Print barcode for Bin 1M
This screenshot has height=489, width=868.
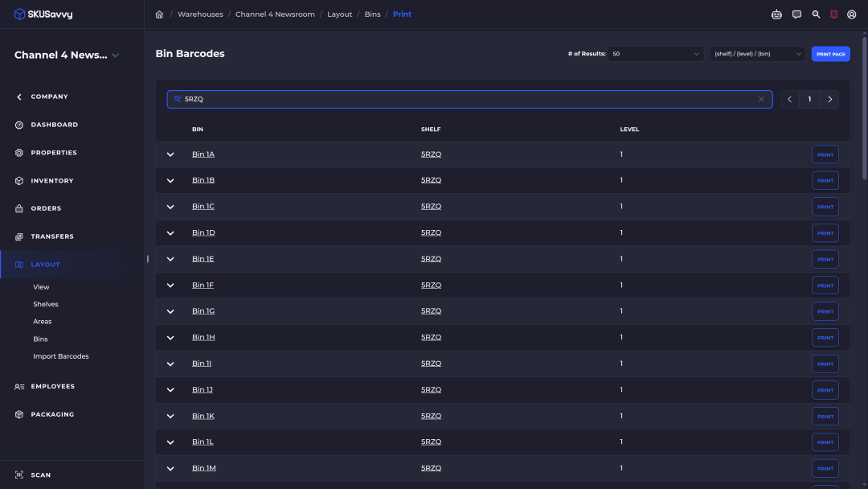click(x=825, y=469)
